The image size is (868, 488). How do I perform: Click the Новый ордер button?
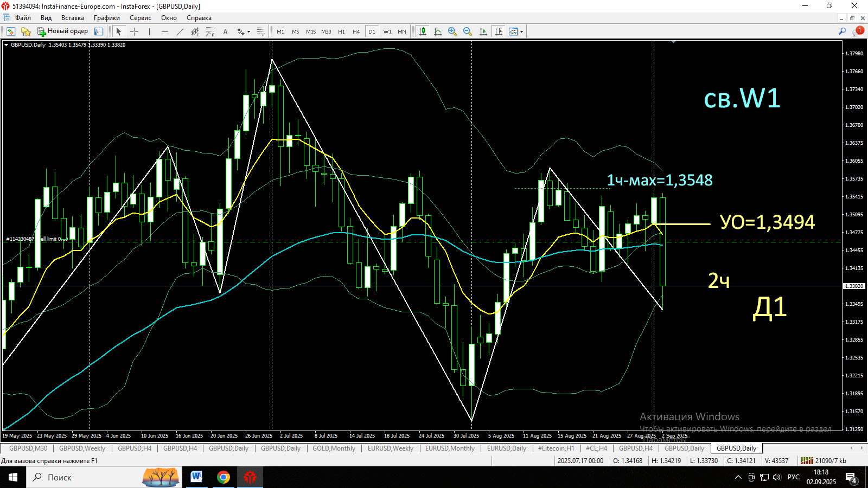pos(62,31)
